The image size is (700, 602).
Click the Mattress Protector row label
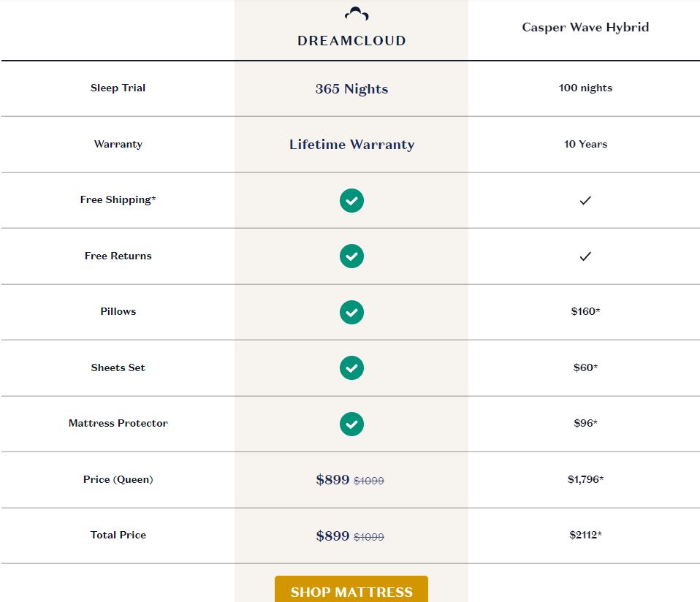tap(118, 423)
